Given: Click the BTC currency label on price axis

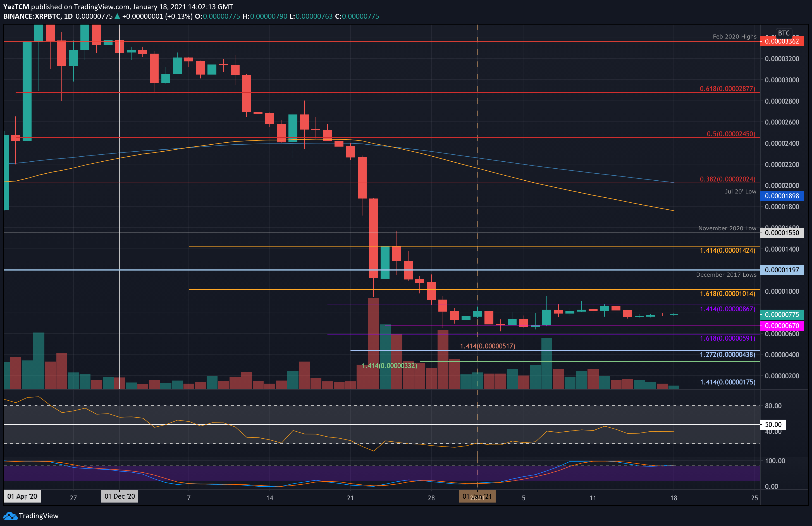Looking at the screenshot, I should (784, 33).
